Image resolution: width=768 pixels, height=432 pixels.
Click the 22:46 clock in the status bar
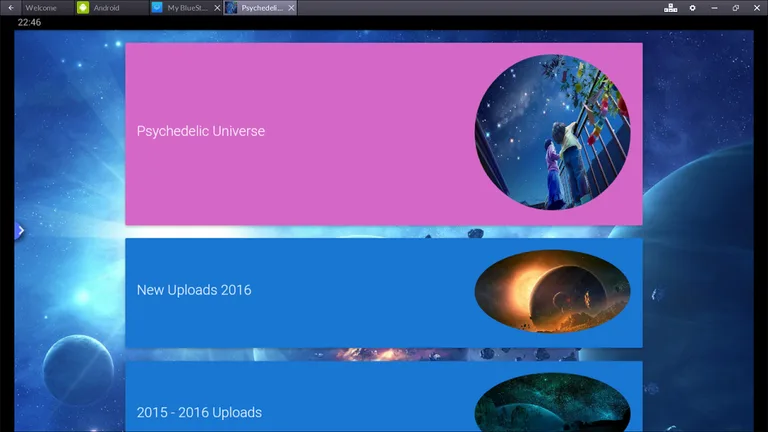click(29, 22)
